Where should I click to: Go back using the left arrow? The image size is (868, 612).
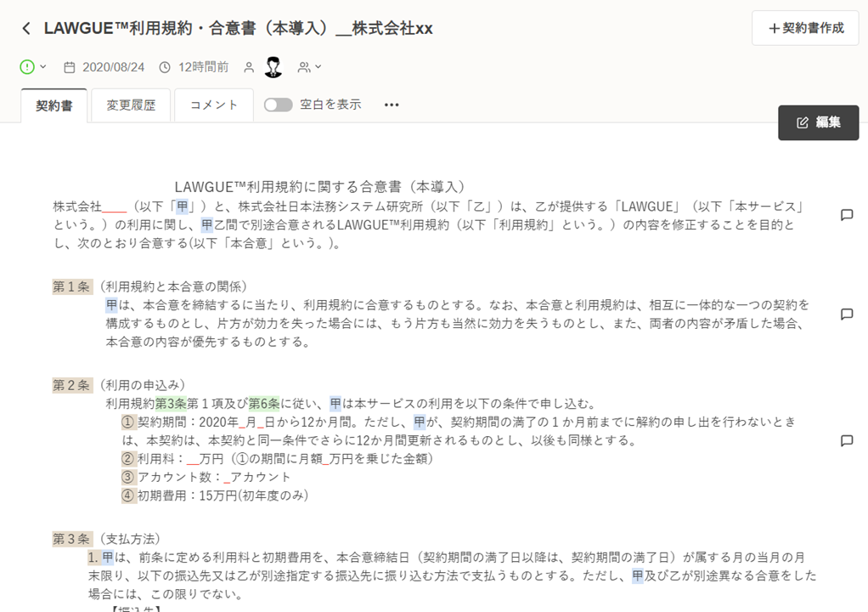click(x=26, y=29)
